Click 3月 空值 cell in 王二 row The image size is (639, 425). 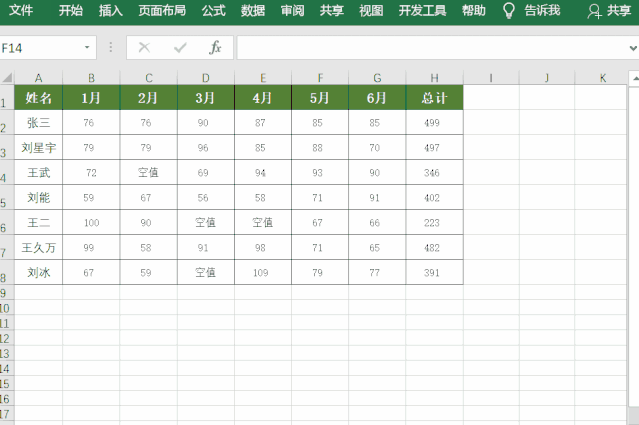pos(206,222)
